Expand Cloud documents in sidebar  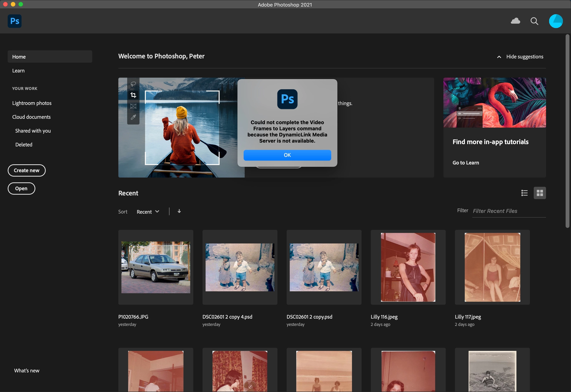tap(32, 117)
